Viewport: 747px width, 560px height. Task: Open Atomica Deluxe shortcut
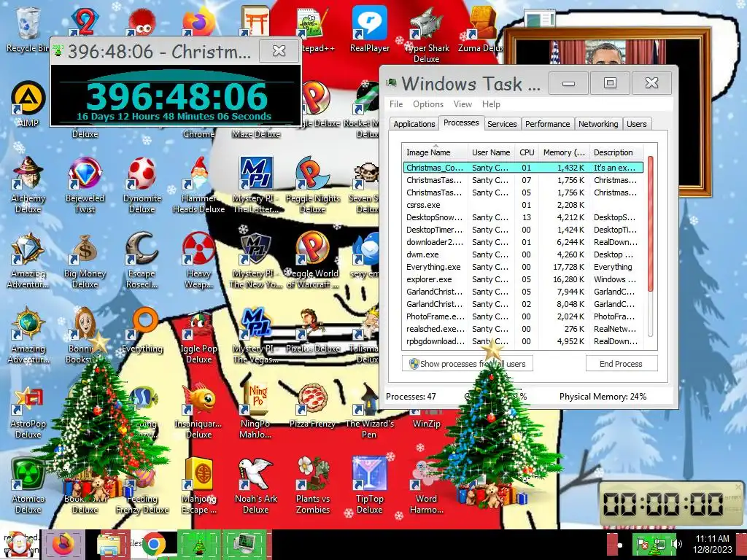point(28,486)
